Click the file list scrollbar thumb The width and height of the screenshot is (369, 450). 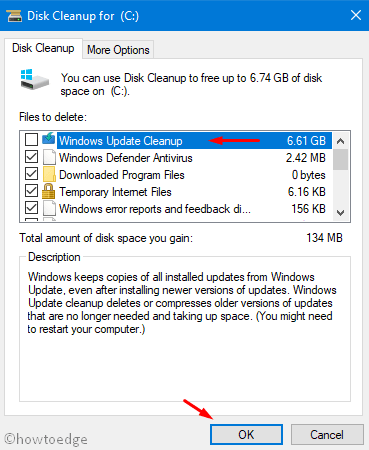340,160
